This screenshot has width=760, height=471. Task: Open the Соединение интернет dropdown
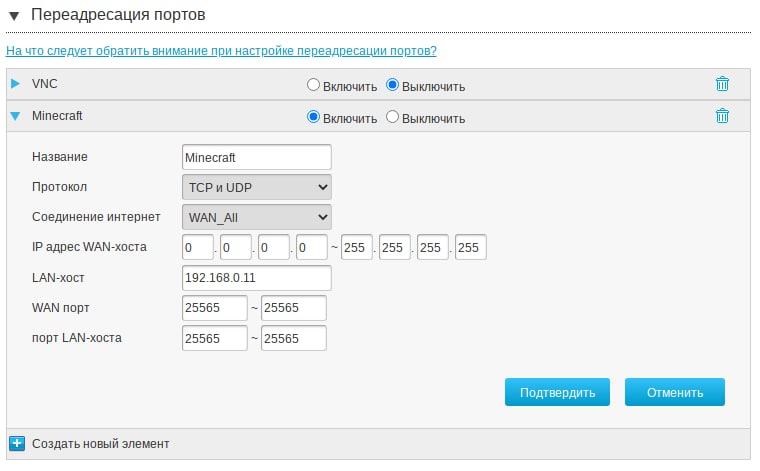(257, 217)
